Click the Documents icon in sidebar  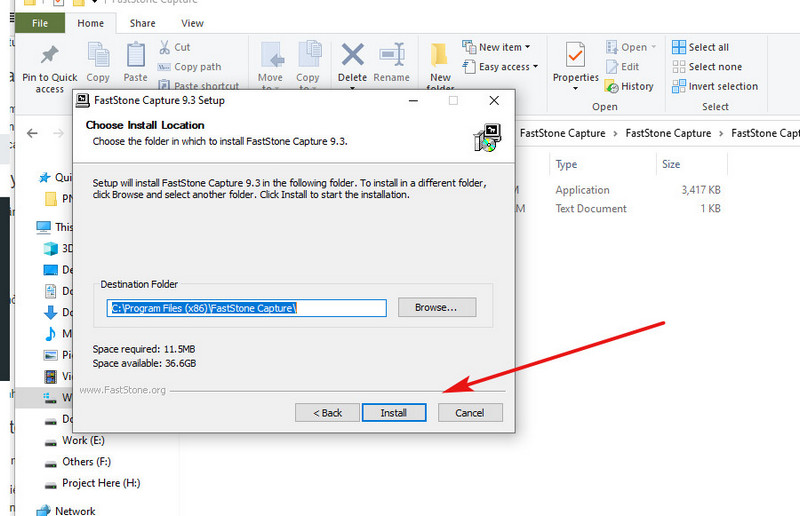51,291
